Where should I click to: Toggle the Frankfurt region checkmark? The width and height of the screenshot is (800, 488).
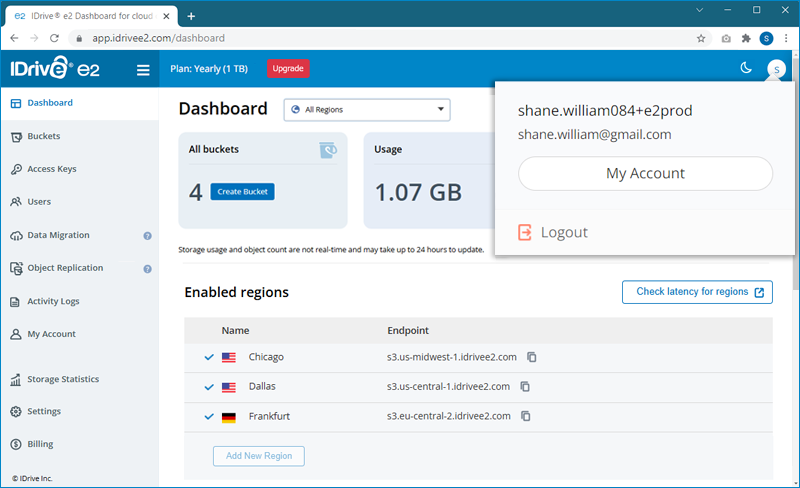[x=209, y=416]
